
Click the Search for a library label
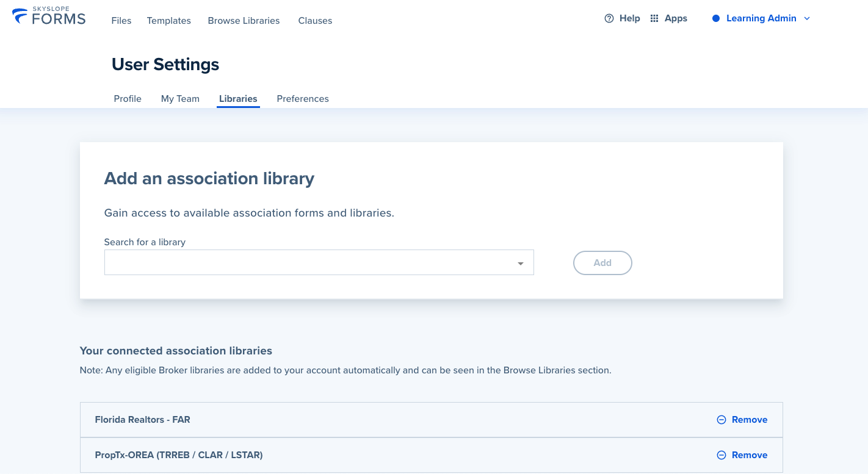click(145, 242)
